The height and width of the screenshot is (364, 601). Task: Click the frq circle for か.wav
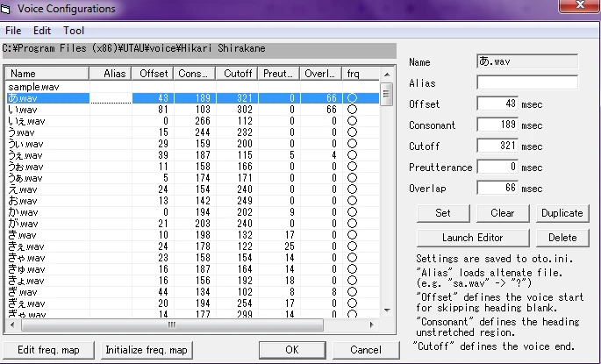coord(352,212)
